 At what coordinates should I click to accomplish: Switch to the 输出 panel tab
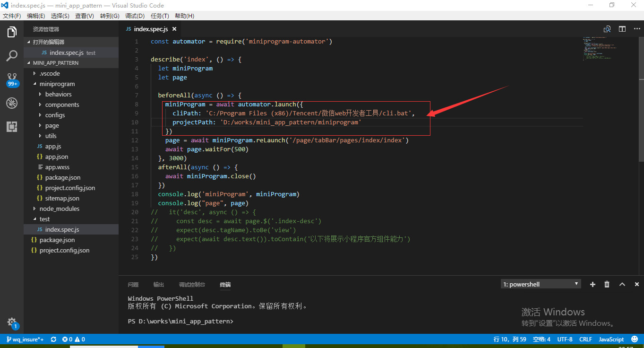click(159, 285)
